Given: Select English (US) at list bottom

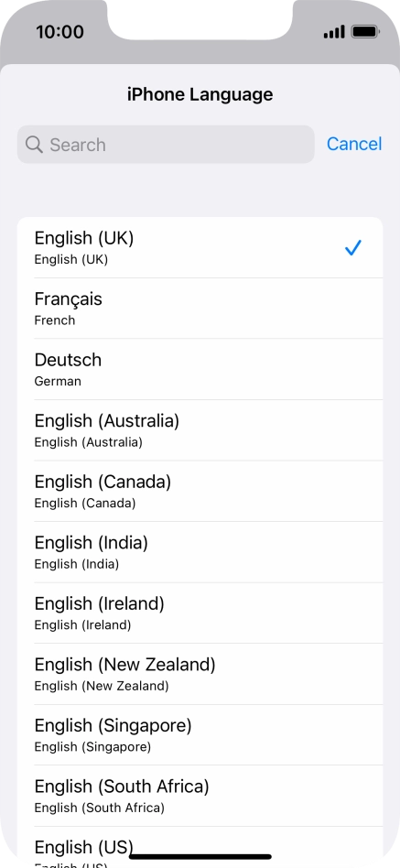Looking at the screenshot, I should [200, 847].
